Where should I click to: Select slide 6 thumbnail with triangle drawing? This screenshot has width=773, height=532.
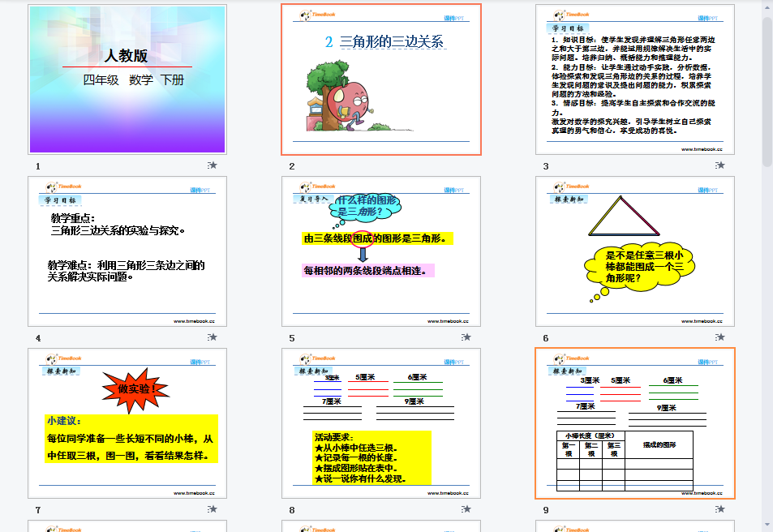[x=635, y=251]
